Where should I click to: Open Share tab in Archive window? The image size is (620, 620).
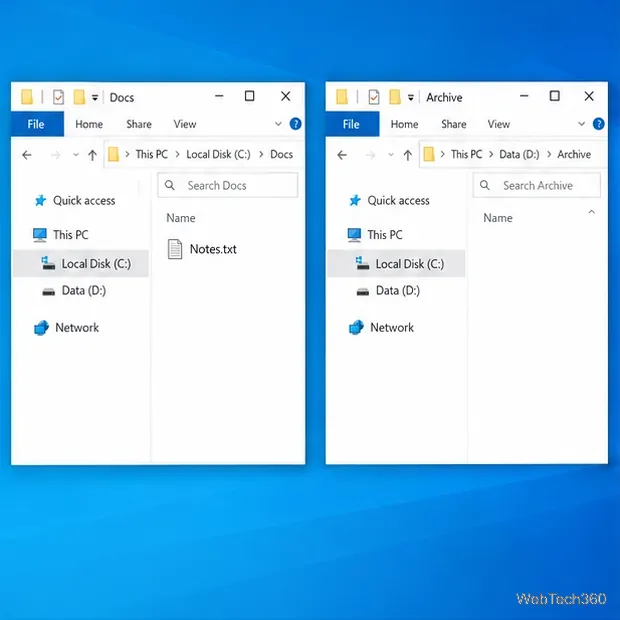click(x=454, y=124)
